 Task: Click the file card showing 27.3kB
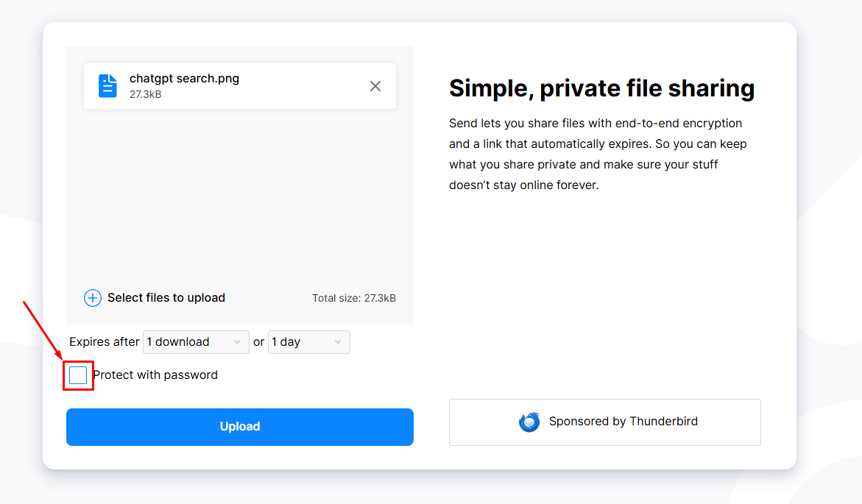[239, 85]
